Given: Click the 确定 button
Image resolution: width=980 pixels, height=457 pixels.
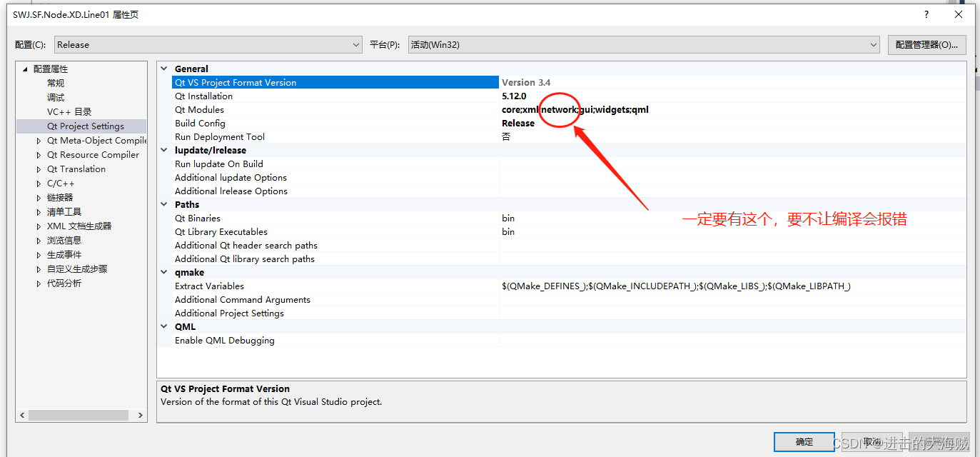Looking at the screenshot, I should (x=804, y=442).
